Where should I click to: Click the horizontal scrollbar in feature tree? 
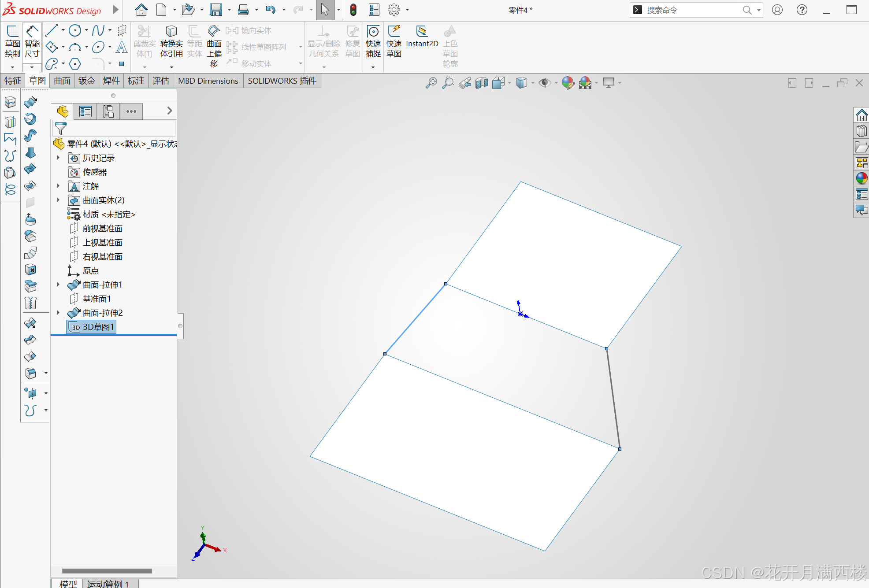(x=107, y=571)
